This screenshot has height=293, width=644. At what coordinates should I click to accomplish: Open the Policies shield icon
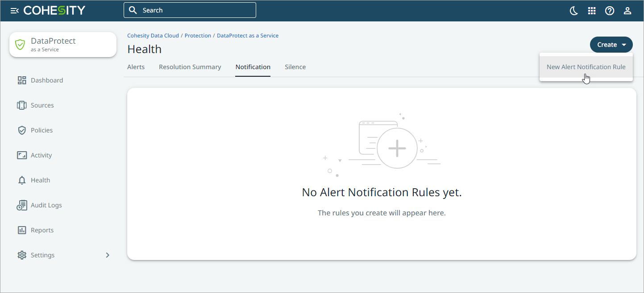(x=22, y=130)
